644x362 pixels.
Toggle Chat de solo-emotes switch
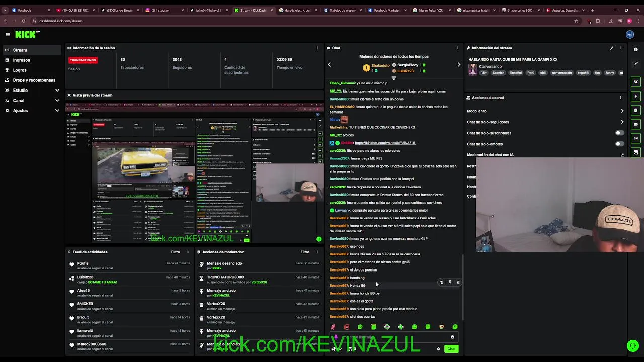[619, 144]
